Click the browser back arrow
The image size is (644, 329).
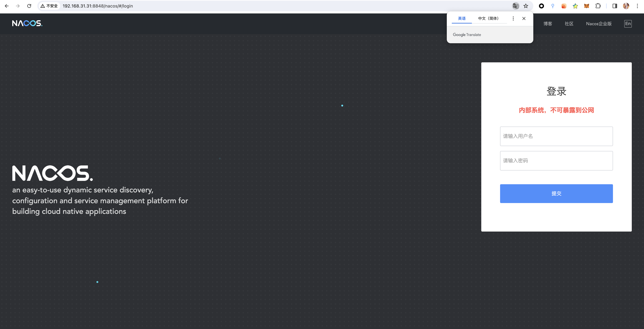click(7, 6)
